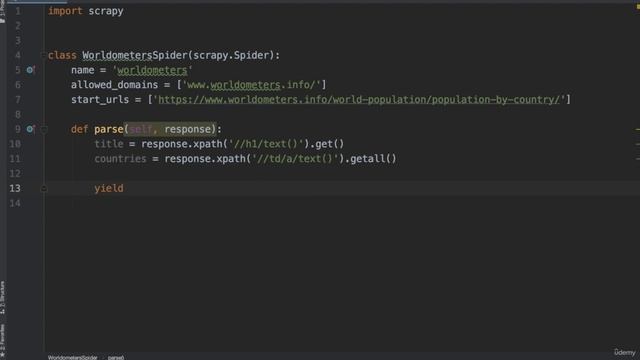Click the override gutter icon beside the name line
The width and height of the screenshot is (640, 360).
pyautogui.click(x=31, y=70)
